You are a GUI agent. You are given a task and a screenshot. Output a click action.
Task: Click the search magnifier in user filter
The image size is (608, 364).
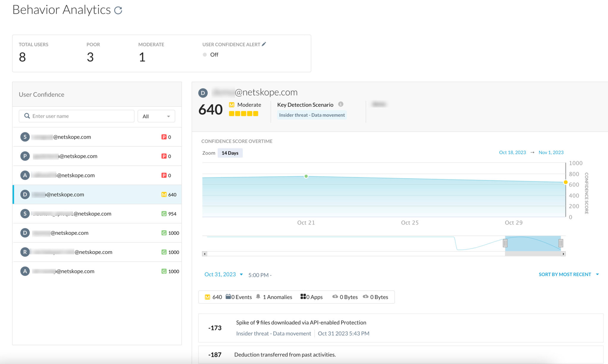coord(27,116)
